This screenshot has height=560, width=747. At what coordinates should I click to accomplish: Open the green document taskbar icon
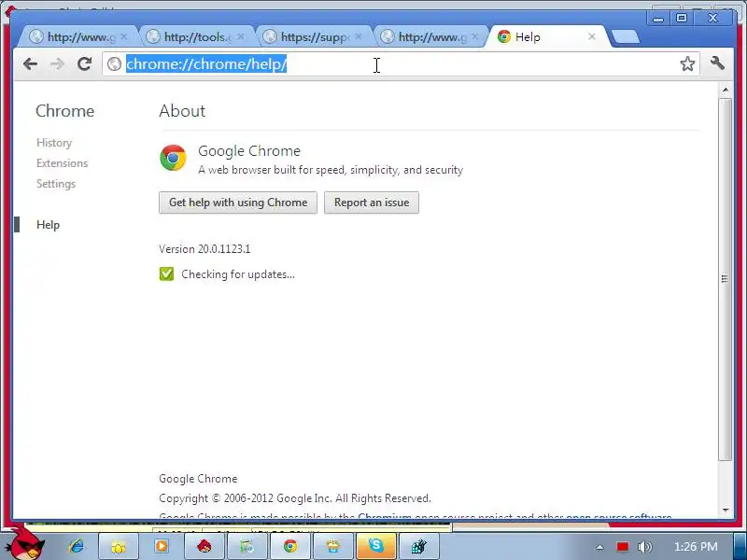pyautogui.click(x=247, y=546)
